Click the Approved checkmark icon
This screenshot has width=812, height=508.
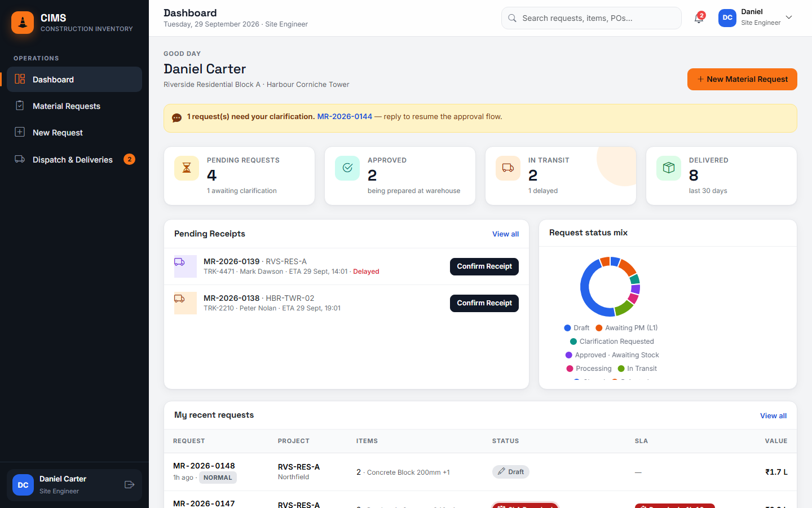(x=347, y=168)
